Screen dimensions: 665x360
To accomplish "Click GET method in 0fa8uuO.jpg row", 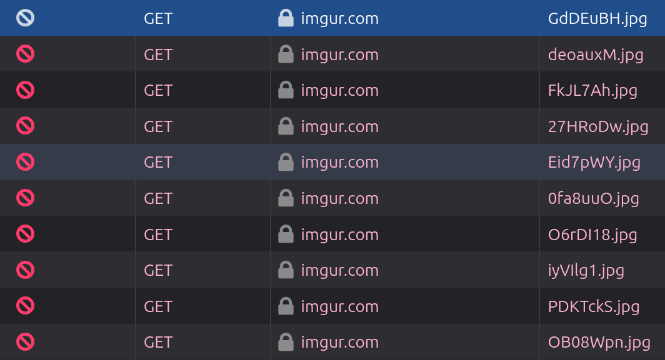I will point(158,198).
